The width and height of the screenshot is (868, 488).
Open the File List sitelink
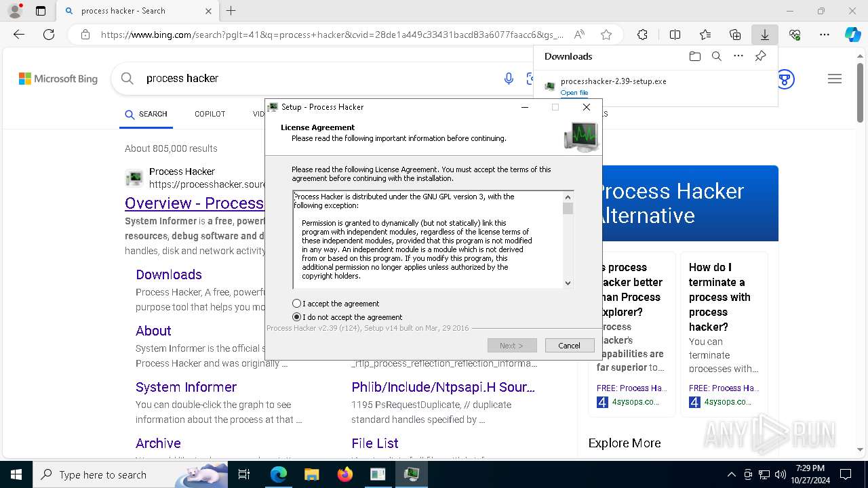375,443
